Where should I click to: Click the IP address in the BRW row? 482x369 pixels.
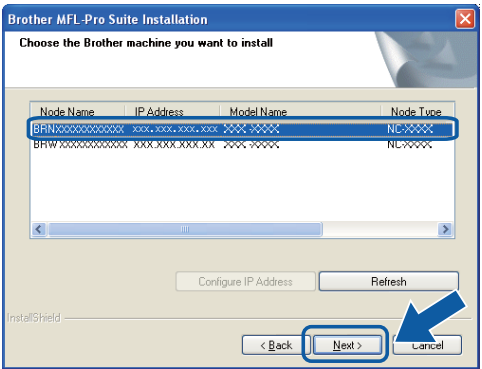[x=174, y=145]
